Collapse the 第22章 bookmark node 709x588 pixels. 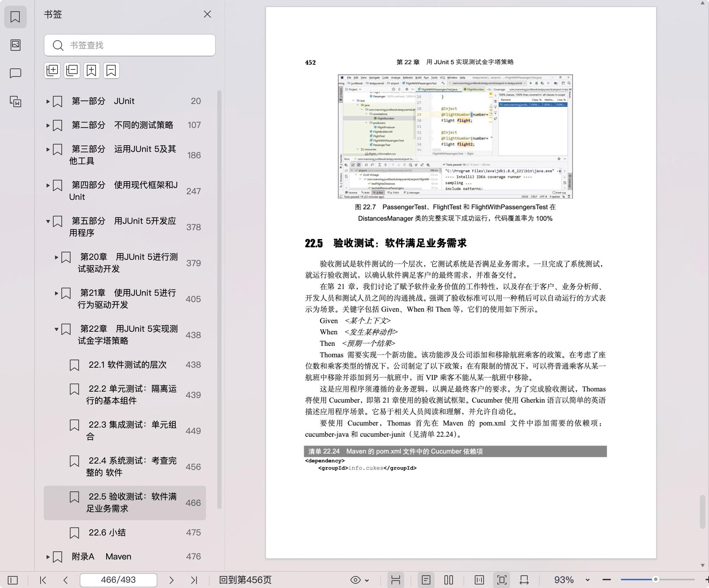click(x=56, y=329)
